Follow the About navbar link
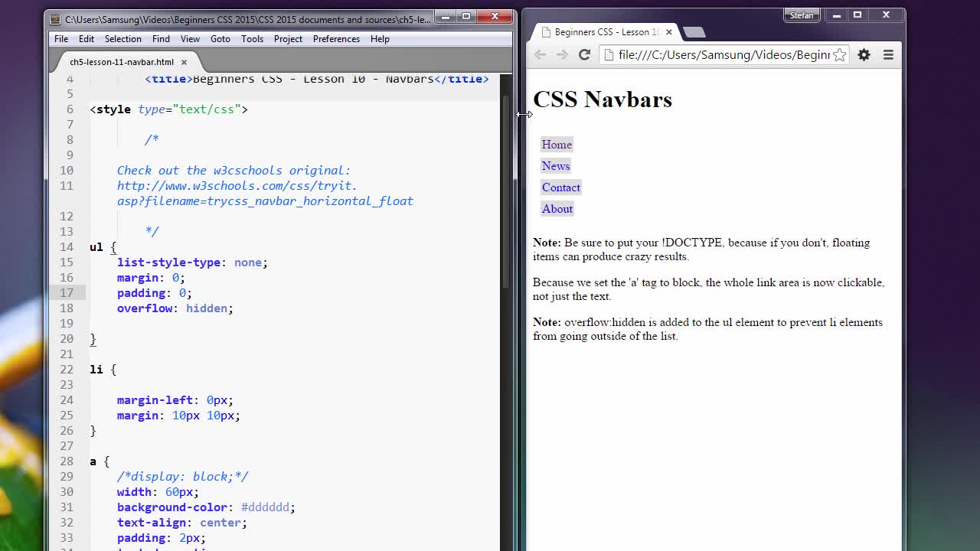Screen dimensions: 980x551 [x=557, y=209]
